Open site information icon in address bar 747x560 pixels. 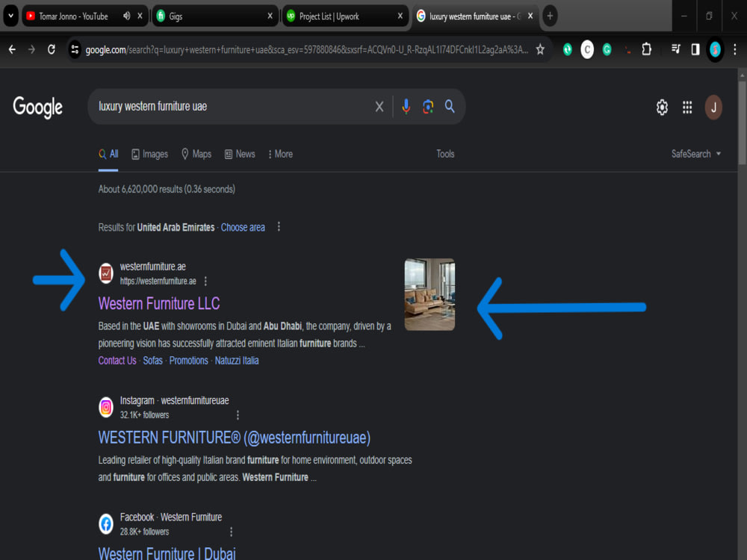(x=75, y=49)
